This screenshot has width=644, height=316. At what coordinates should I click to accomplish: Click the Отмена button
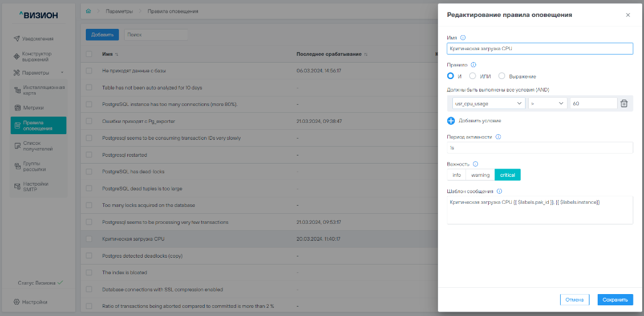click(x=574, y=300)
